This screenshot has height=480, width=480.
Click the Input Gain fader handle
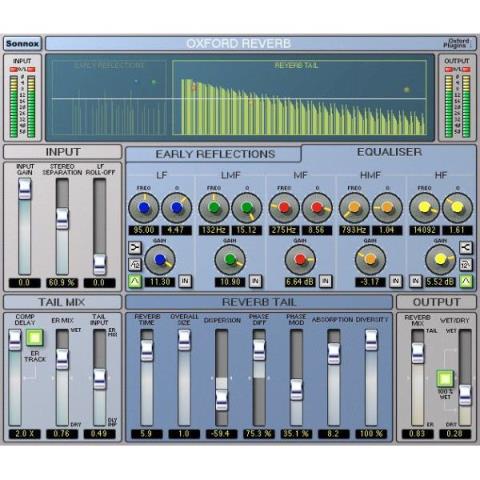(x=25, y=189)
